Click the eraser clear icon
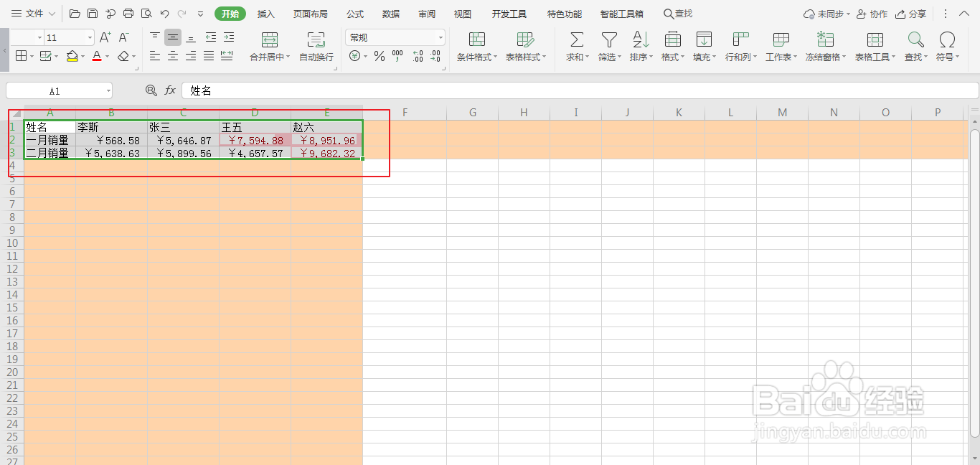Viewport: 980px width, 465px height. pyautogui.click(x=123, y=56)
